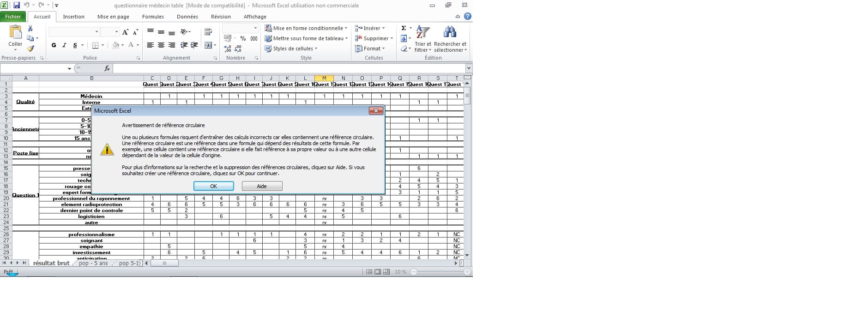Click the Coller paste icon
Image resolution: width=868 pixels, height=329 pixels.
point(15,34)
